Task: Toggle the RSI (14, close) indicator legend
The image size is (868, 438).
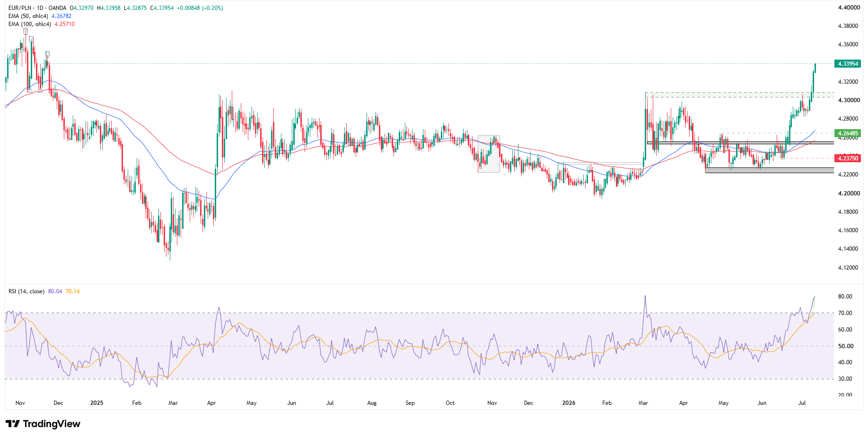Action: tap(26, 291)
